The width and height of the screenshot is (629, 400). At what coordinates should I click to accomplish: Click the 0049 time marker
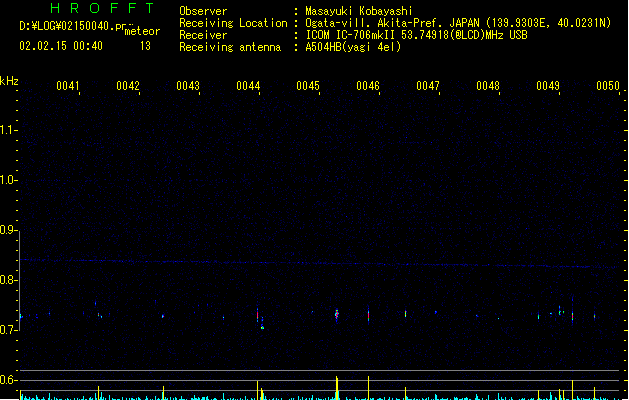tap(548, 86)
